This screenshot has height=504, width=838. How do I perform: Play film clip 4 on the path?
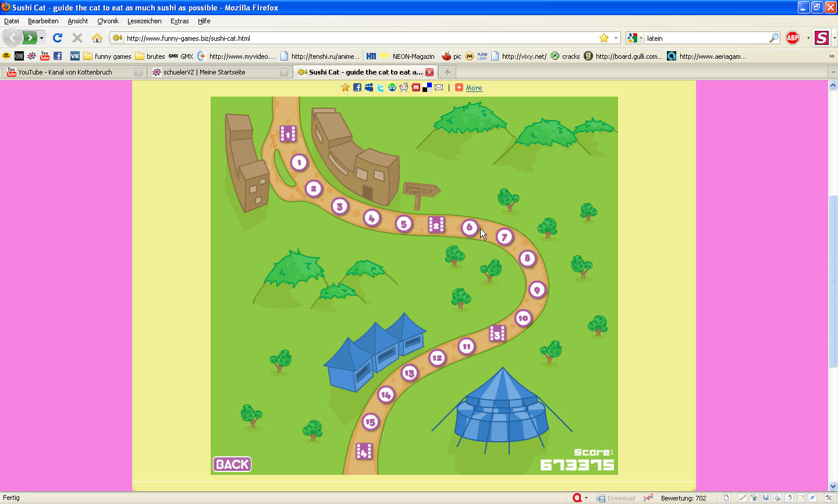364,451
